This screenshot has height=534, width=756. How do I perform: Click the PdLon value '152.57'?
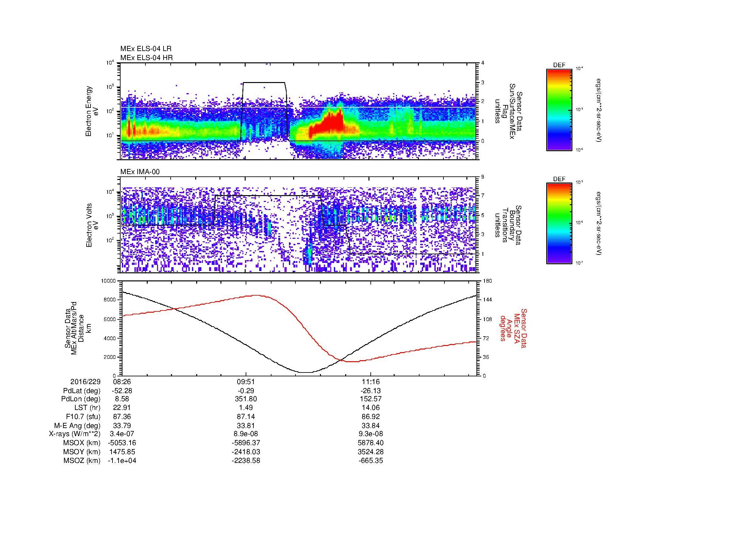371,399
